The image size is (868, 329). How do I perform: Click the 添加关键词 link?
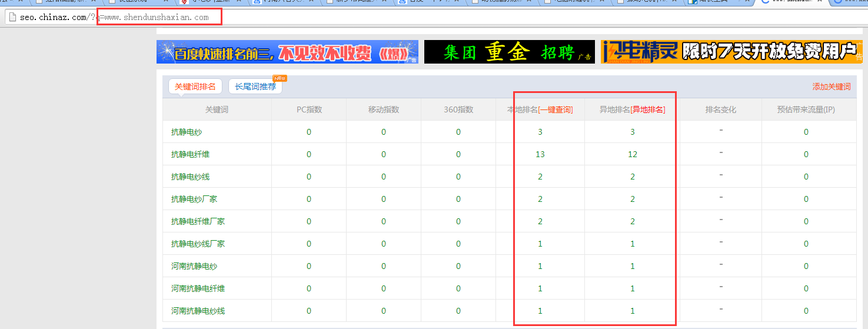point(832,87)
